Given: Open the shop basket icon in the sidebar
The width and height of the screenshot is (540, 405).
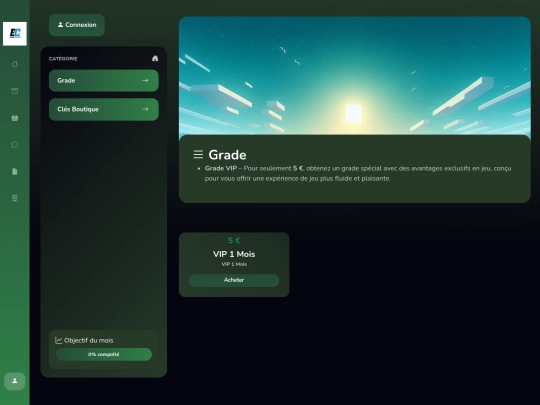Looking at the screenshot, I should coord(15,118).
